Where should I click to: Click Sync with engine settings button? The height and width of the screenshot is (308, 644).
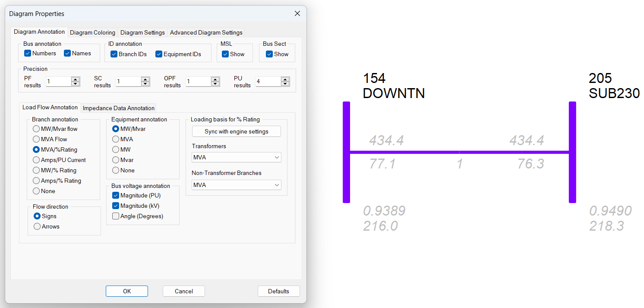236,131
